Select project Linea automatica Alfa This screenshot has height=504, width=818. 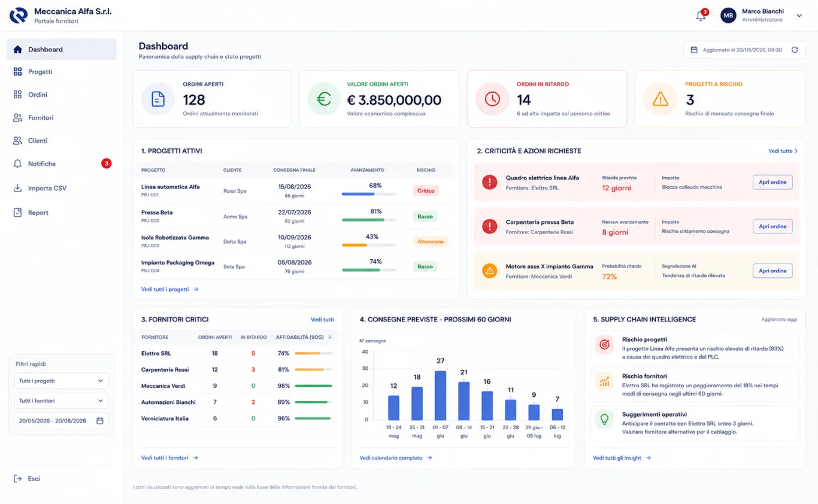[171, 187]
